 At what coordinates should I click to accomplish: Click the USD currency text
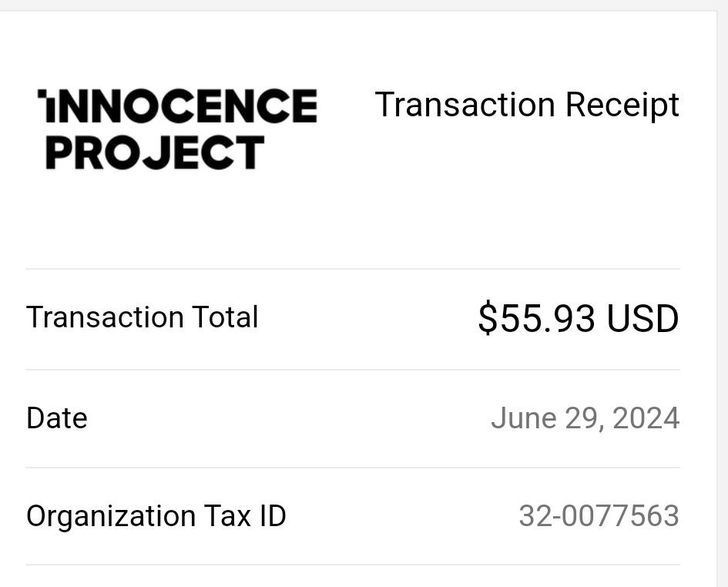tap(643, 319)
